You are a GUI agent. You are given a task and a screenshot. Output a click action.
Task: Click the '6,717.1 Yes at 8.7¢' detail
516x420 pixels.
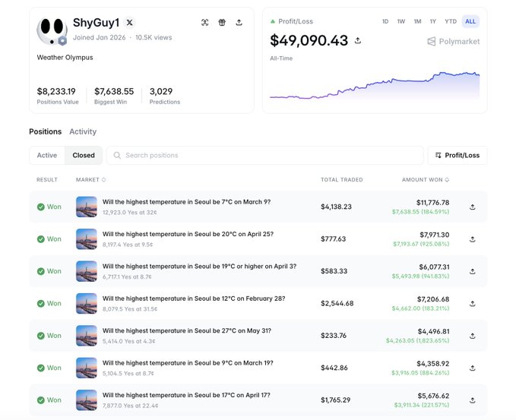pyautogui.click(x=127, y=277)
